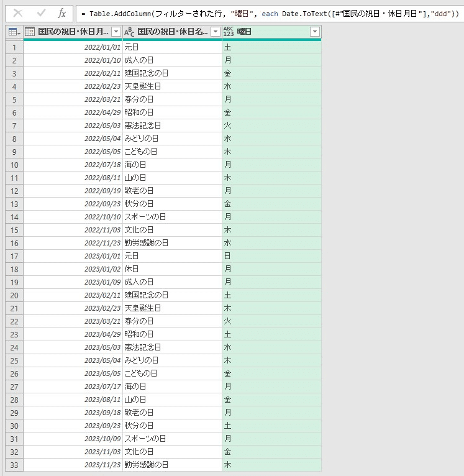Select row number 1
The height and width of the screenshot is (476, 464).
tap(14, 47)
